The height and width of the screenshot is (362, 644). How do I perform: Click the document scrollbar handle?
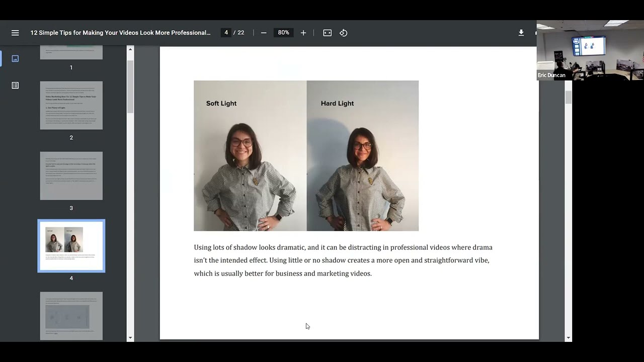tap(569, 98)
